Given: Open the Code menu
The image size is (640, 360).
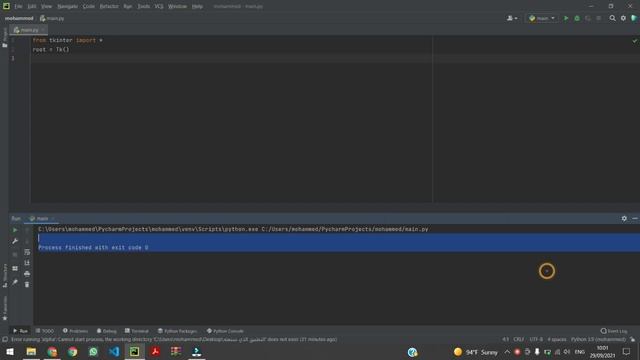Looking at the screenshot, I should 89,7.
